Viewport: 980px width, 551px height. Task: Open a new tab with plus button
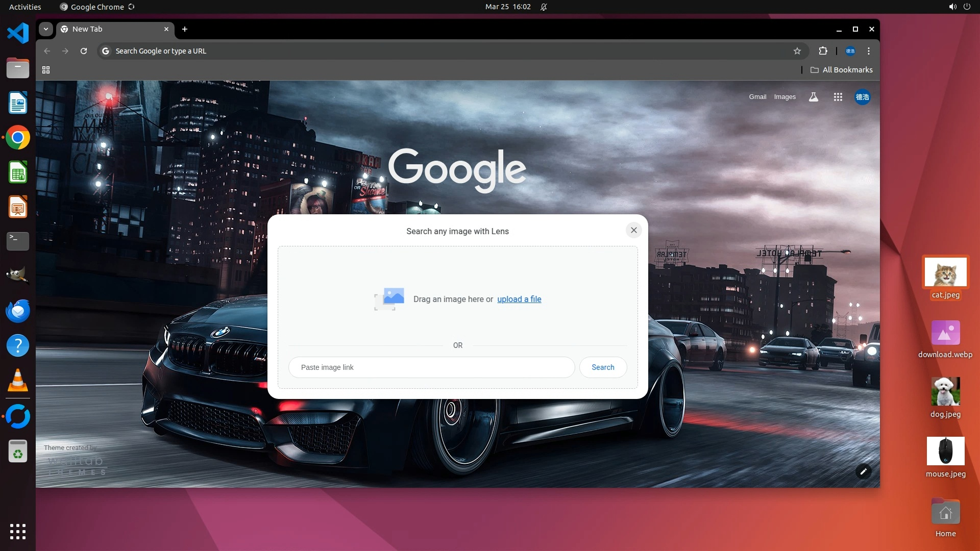point(185,29)
